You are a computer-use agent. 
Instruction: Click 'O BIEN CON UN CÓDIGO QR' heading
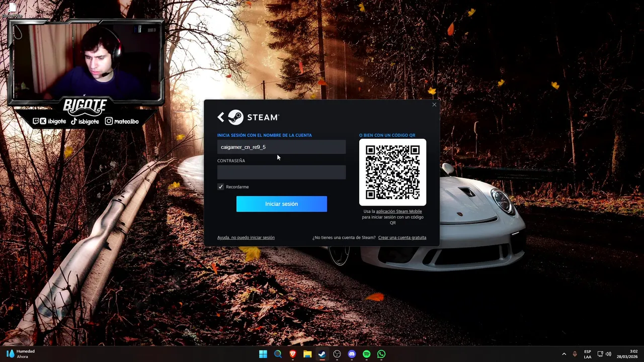tap(387, 135)
